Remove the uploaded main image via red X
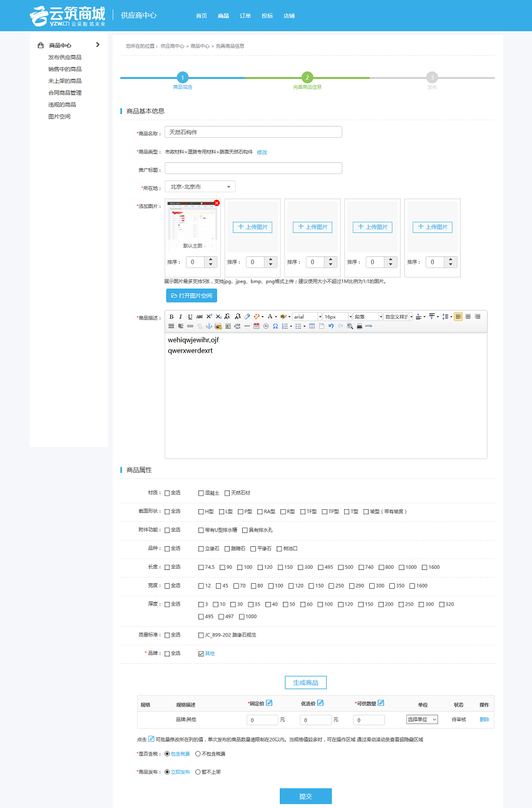 point(217,203)
